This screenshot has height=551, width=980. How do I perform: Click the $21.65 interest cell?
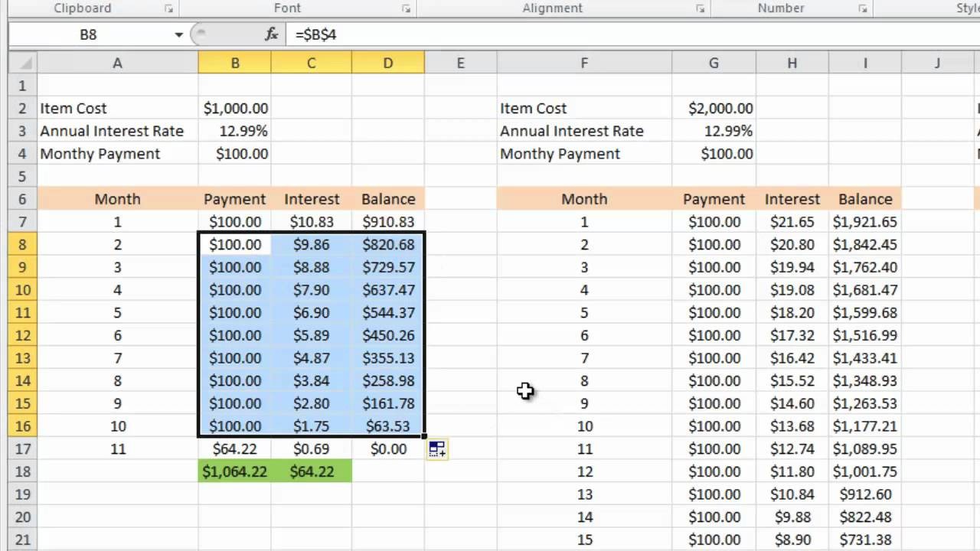pyautogui.click(x=792, y=222)
